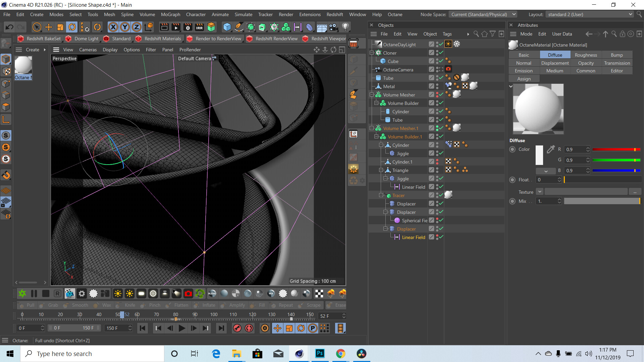The image size is (644, 362).
Task: Select the Move tool in the toolbar
Action: 48,27
